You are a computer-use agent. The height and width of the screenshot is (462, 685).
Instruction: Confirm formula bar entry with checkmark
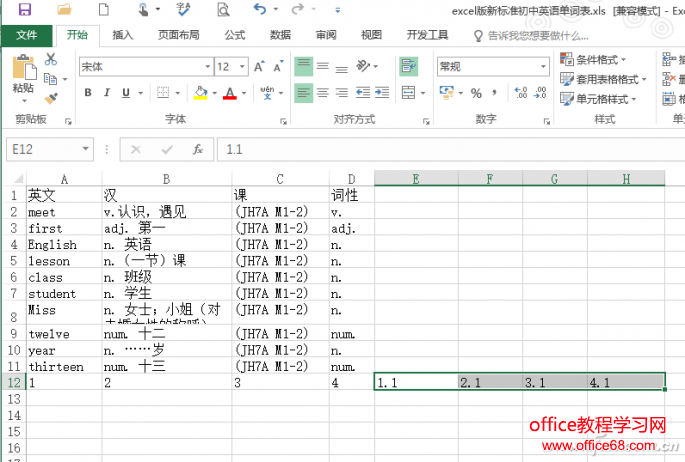[x=167, y=150]
